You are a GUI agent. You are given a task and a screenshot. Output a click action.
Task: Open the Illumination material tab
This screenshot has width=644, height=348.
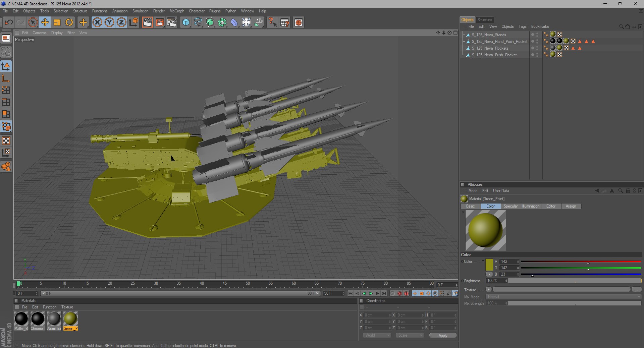point(531,206)
